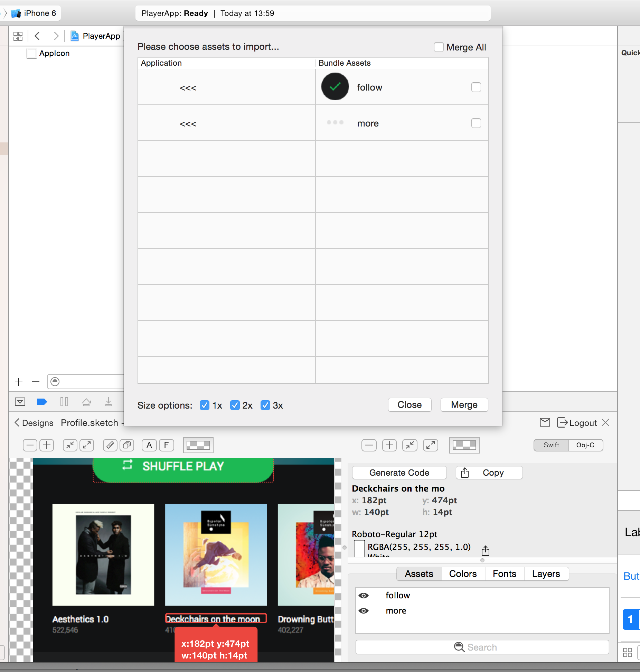Open the Colors tab
Image resolution: width=640 pixels, height=672 pixels.
(x=463, y=574)
